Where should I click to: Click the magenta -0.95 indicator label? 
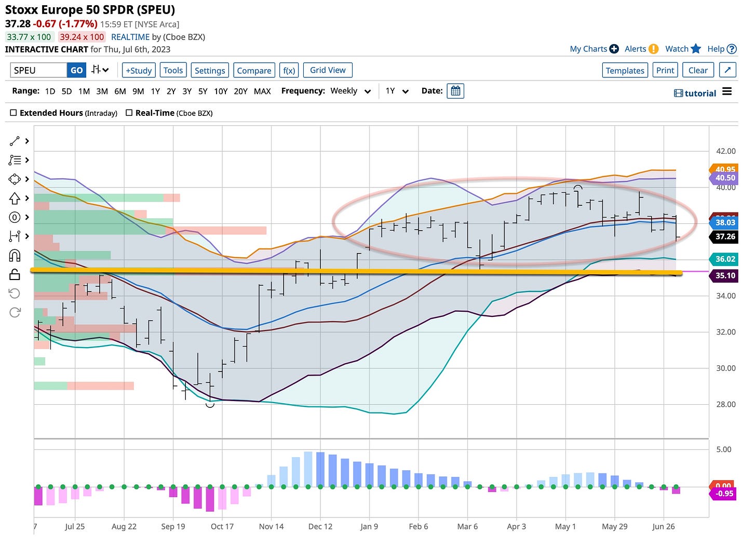723,493
